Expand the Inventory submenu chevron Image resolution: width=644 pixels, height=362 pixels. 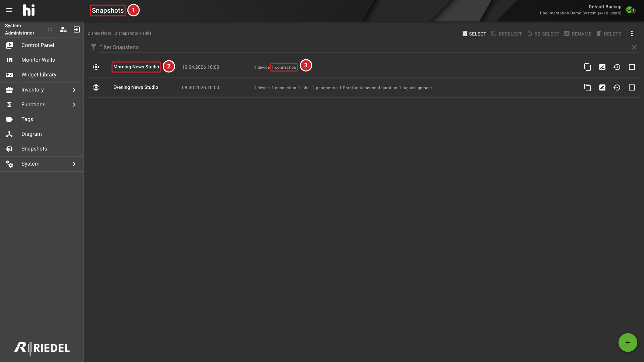point(74,89)
